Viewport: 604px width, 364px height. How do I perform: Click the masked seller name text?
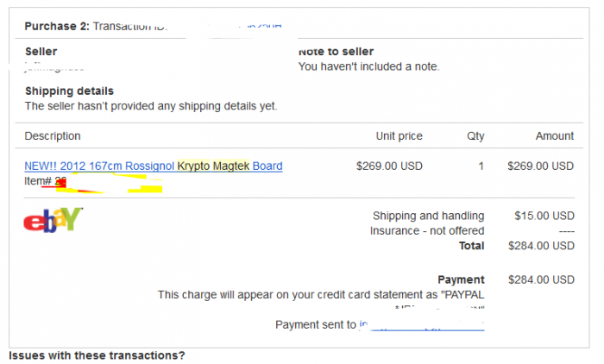56,67
